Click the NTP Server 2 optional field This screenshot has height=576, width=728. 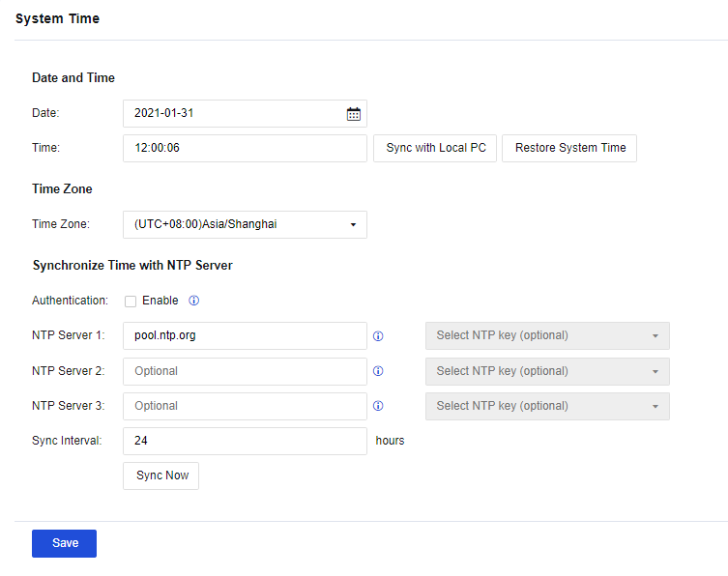coord(245,371)
